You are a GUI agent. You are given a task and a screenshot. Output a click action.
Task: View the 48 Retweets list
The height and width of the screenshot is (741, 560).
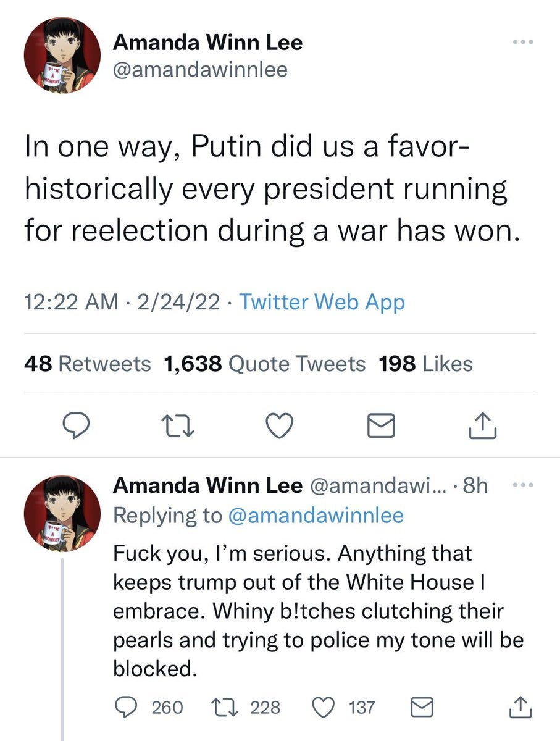tap(87, 364)
